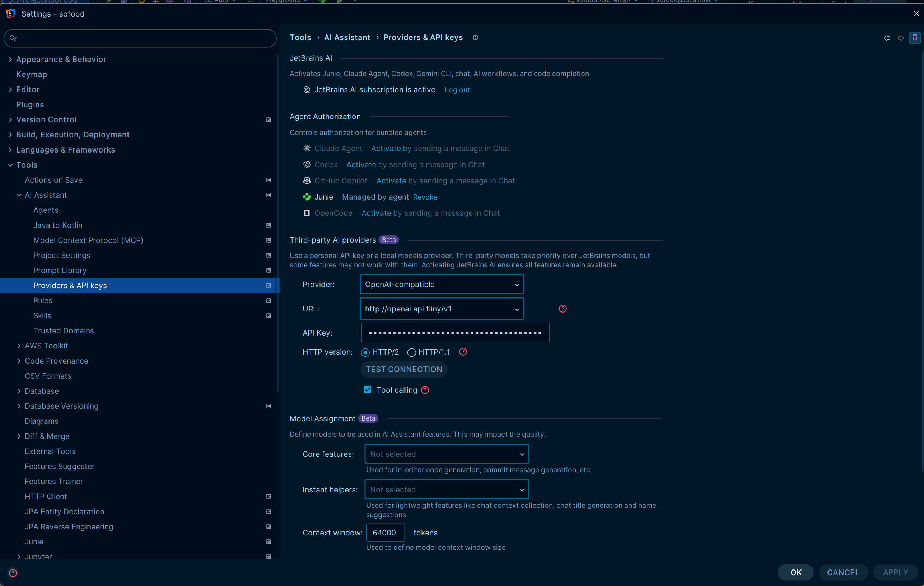Open the Prompt Library page
The image size is (924, 586).
[60, 270]
